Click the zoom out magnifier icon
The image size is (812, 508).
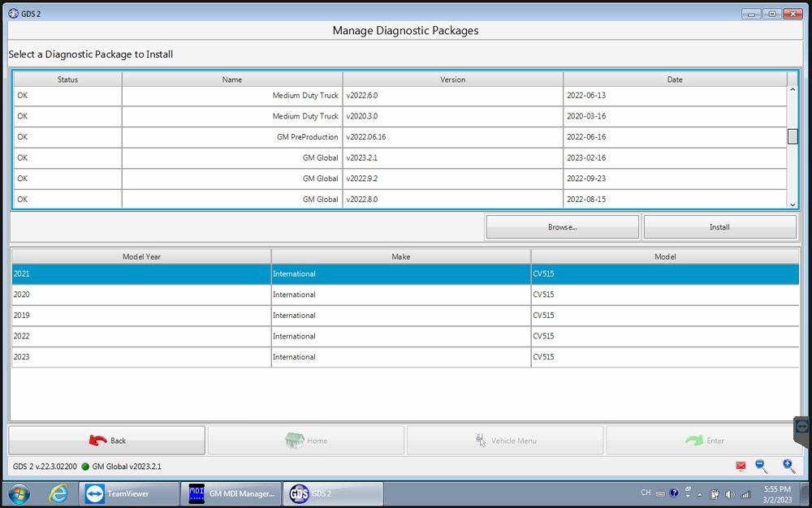point(762,466)
